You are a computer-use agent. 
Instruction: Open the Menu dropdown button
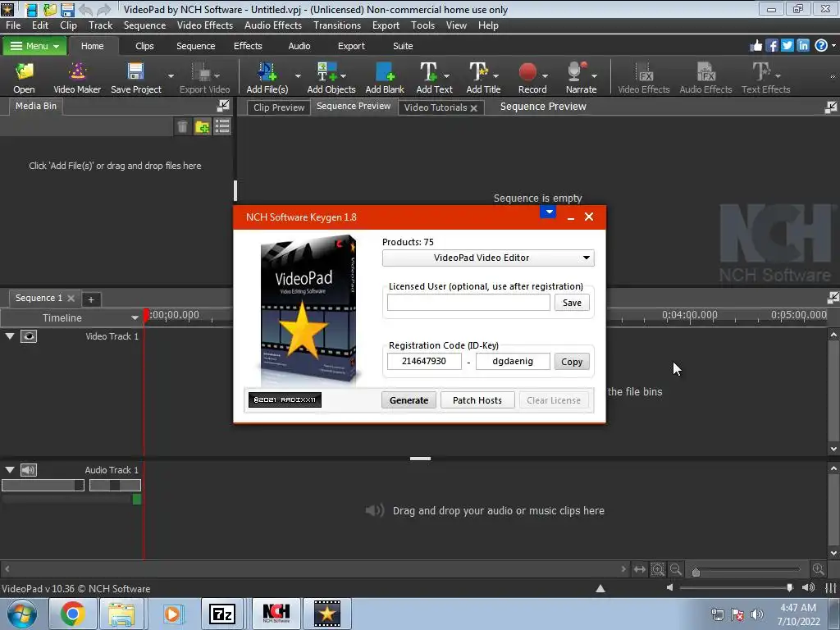point(34,46)
